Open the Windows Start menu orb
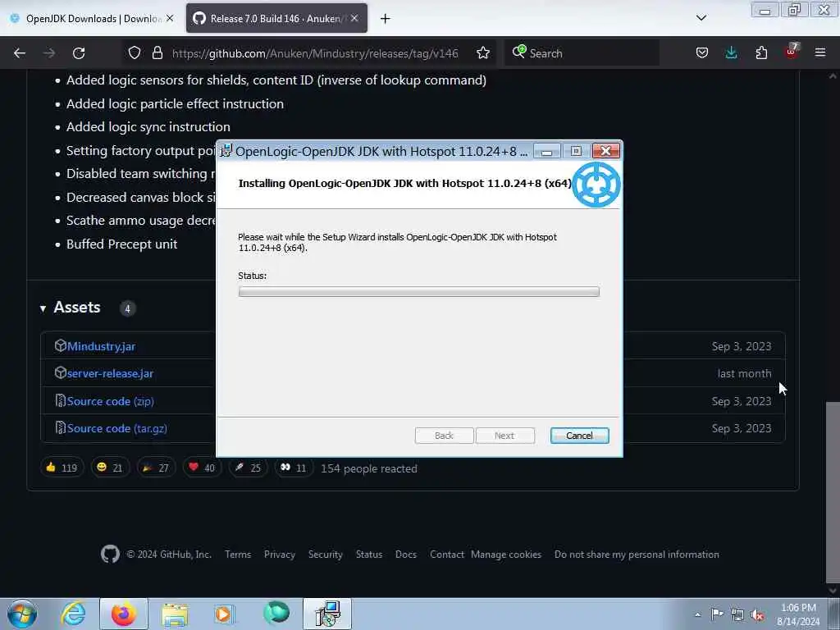Screen dimensions: 840x630 click(x=22, y=614)
